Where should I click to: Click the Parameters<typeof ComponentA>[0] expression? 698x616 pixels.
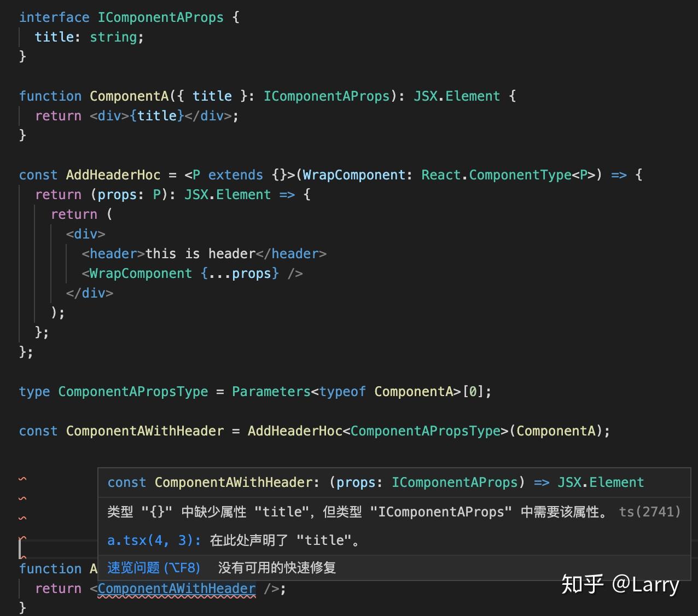[362, 391]
